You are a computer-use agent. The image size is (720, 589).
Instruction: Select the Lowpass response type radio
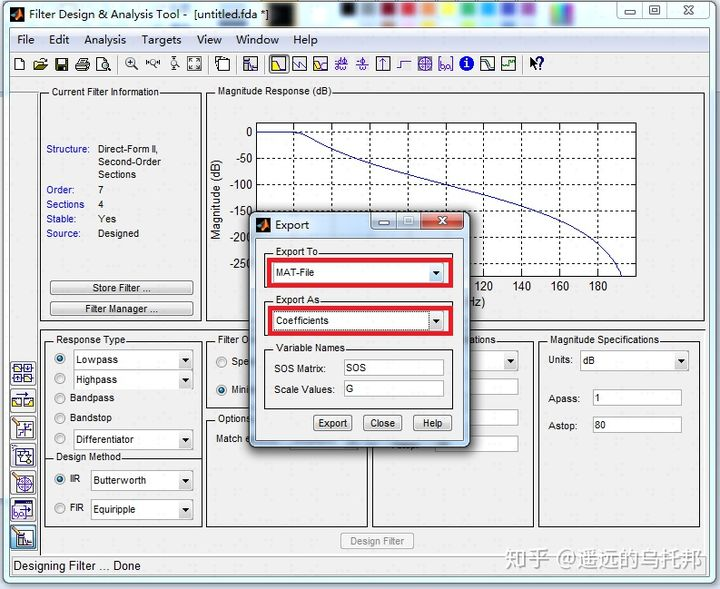(60, 359)
